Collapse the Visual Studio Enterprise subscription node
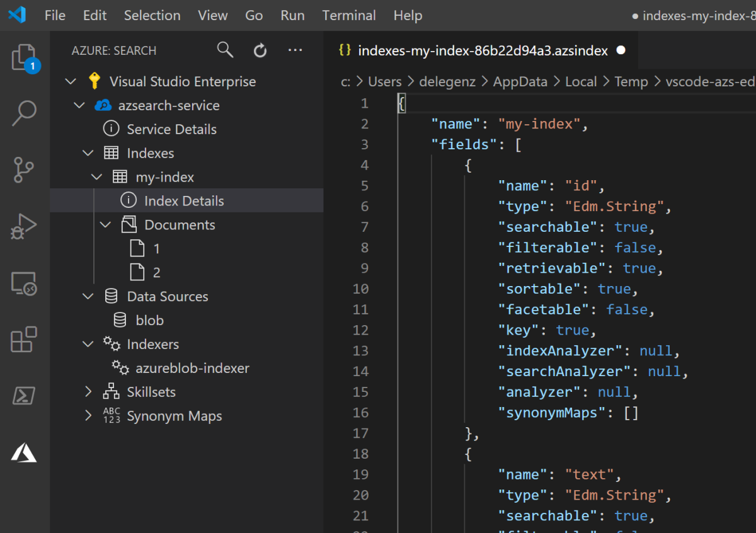The height and width of the screenshot is (533, 756). (71, 81)
